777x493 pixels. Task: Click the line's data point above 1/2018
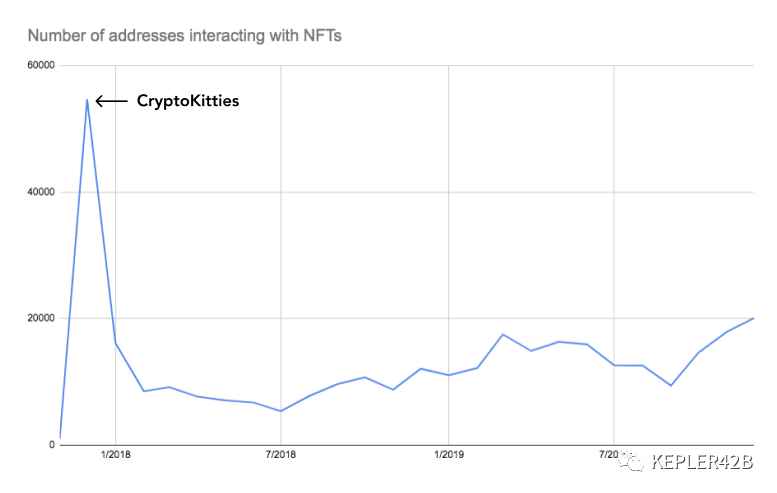click(115, 343)
